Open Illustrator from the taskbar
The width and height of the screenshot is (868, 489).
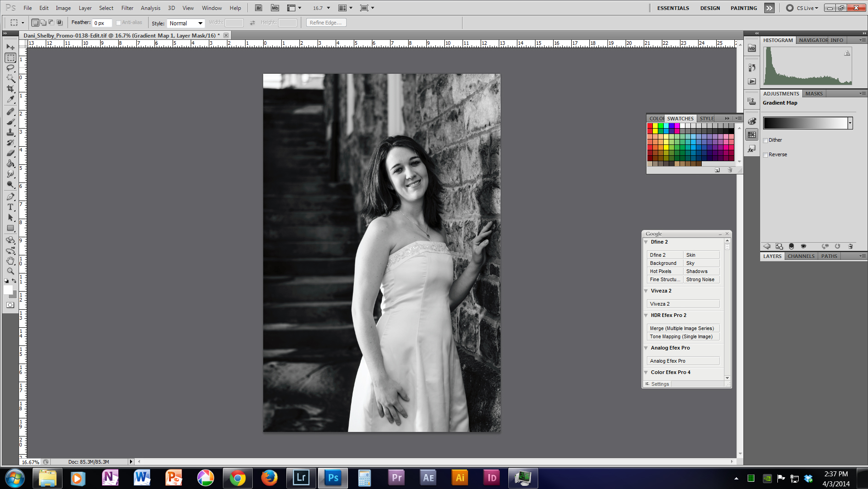[x=460, y=478]
